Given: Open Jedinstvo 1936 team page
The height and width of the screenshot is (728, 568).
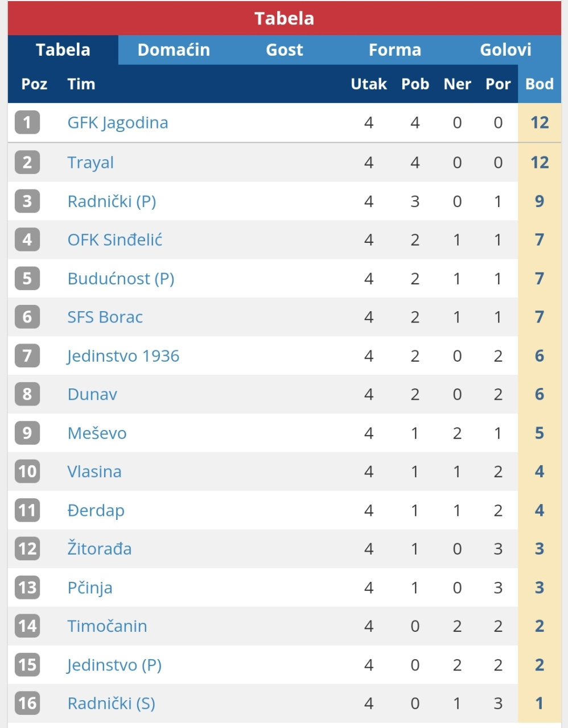Looking at the screenshot, I should (123, 356).
